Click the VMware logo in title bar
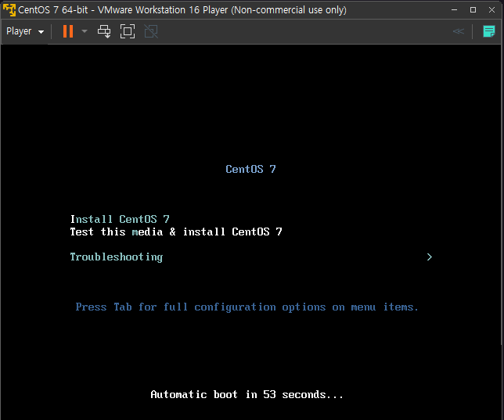Screen dimensions: 504x420 coord(9,10)
